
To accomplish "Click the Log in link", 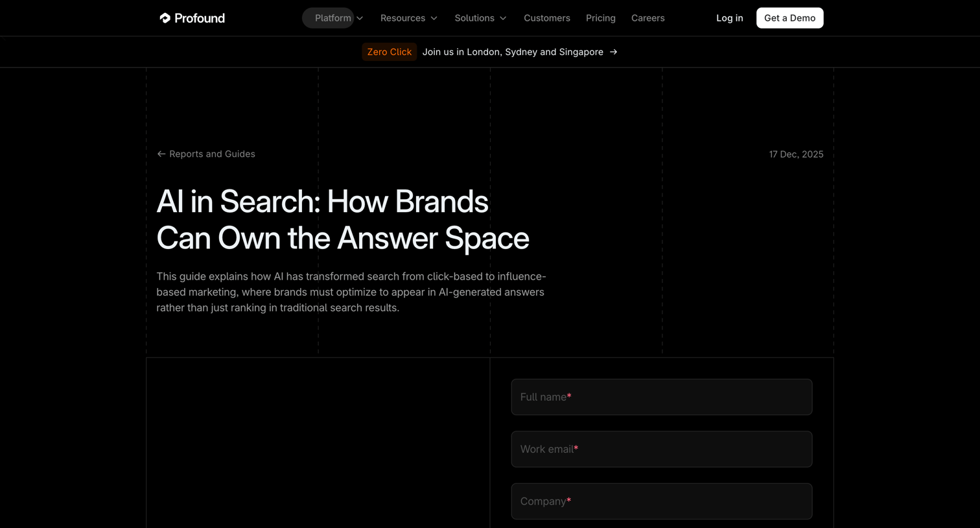I will (x=730, y=18).
